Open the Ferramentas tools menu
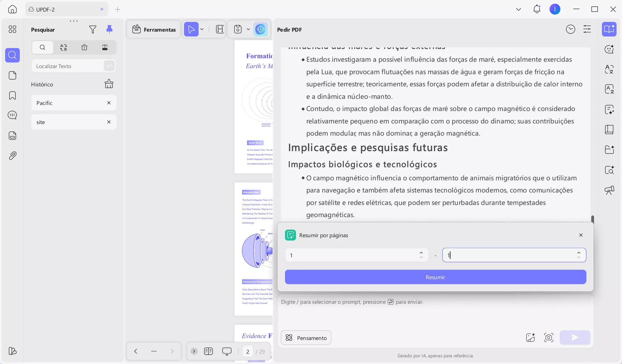 tap(154, 29)
